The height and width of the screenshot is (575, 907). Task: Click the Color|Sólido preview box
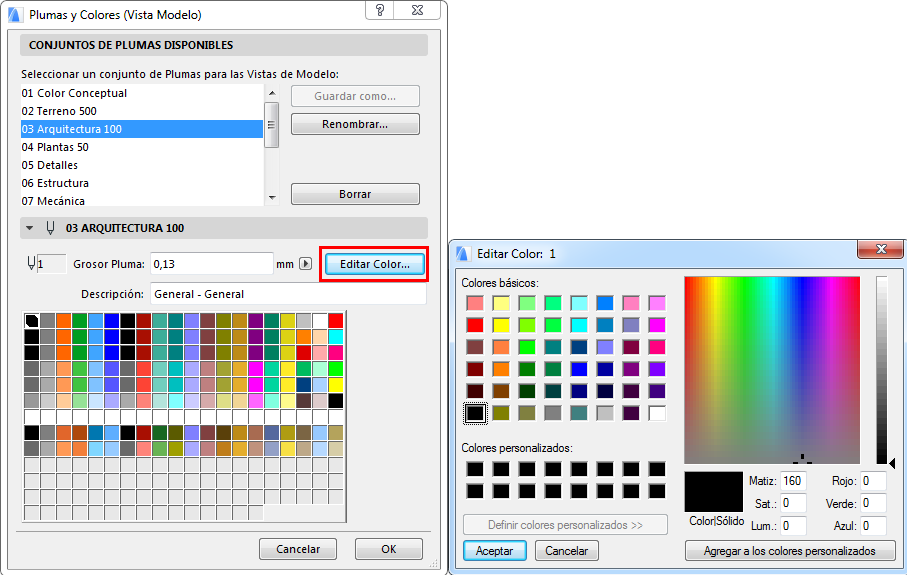coord(714,492)
